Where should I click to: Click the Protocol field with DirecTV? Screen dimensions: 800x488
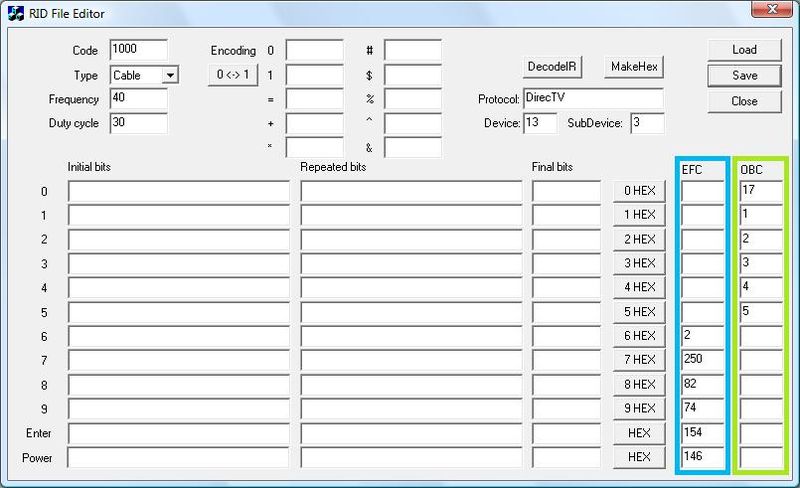pos(592,99)
